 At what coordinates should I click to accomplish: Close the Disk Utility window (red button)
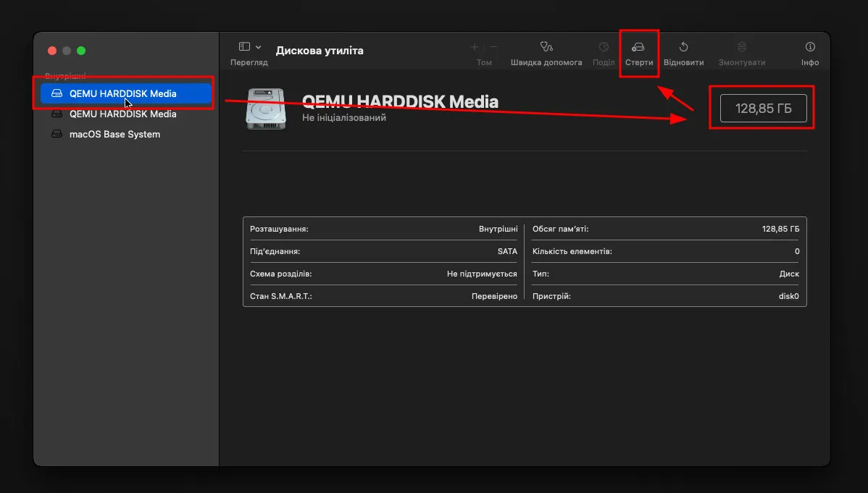(x=52, y=51)
